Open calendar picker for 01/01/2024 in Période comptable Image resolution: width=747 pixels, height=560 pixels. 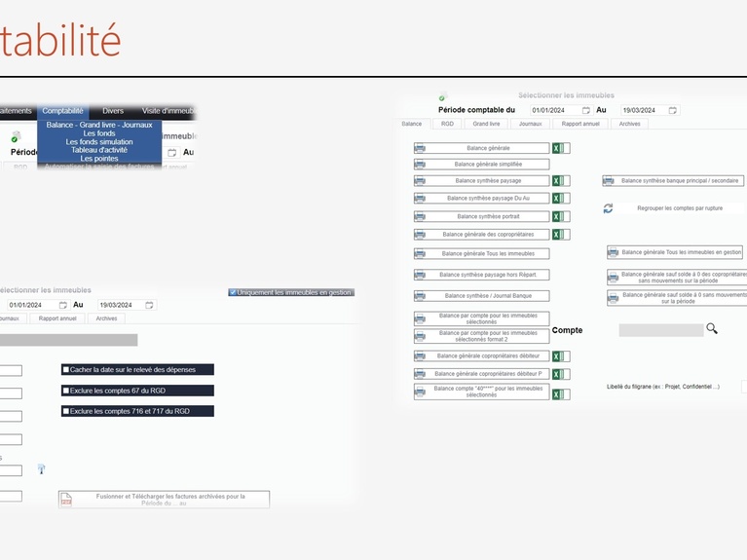(586, 110)
